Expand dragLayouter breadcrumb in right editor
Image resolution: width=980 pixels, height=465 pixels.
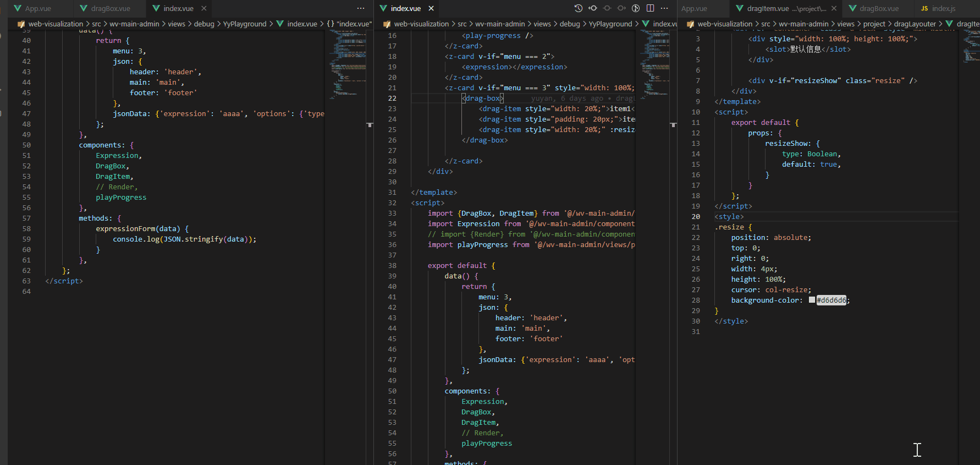tap(915, 24)
